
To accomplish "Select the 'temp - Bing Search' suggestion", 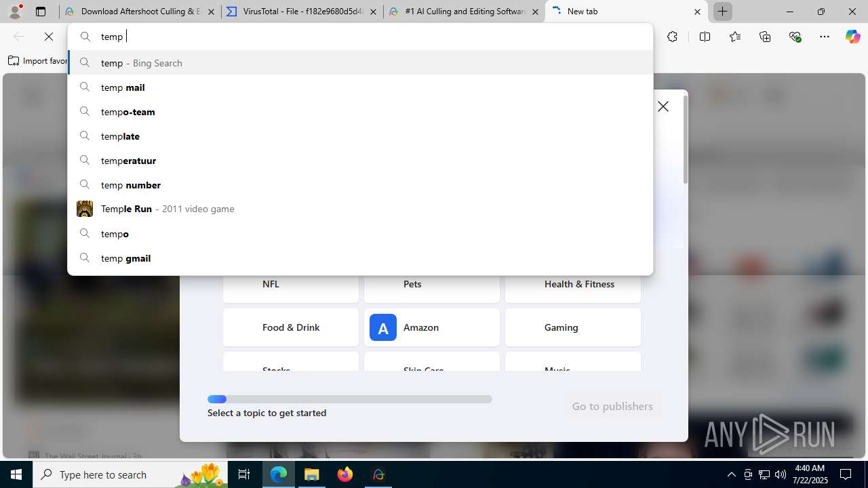I will (x=360, y=63).
